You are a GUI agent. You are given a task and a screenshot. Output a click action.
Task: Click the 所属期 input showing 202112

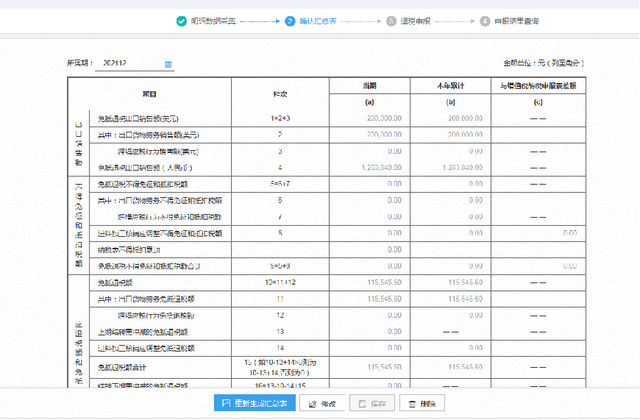(134, 64)
